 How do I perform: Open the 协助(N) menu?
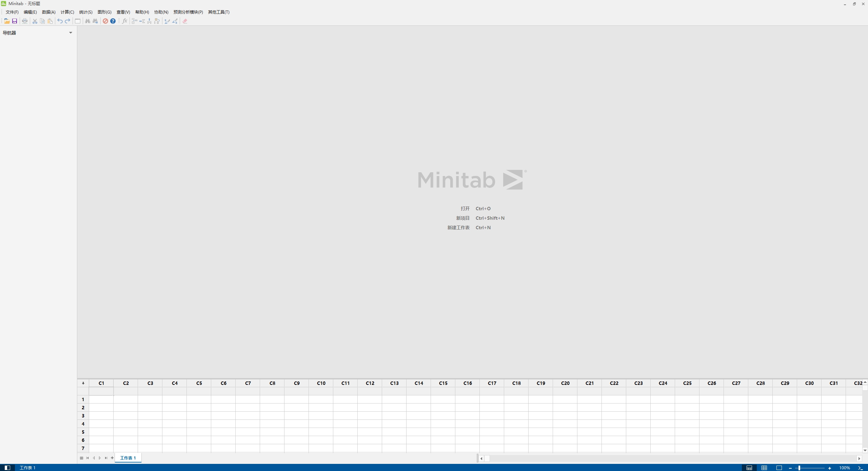click(161, 12)
